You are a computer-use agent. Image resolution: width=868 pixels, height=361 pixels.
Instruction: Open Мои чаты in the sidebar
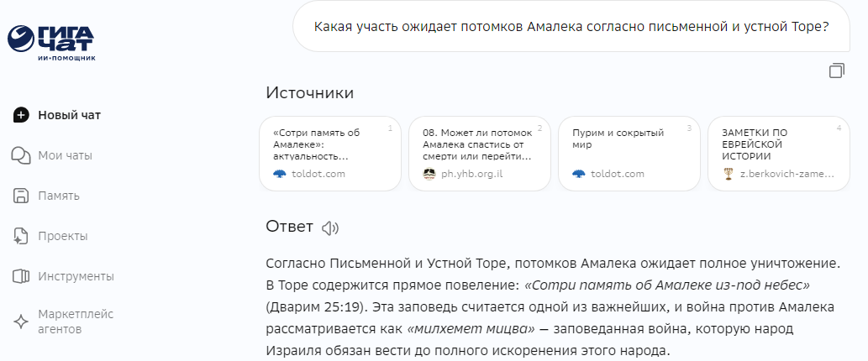point(65,155)
